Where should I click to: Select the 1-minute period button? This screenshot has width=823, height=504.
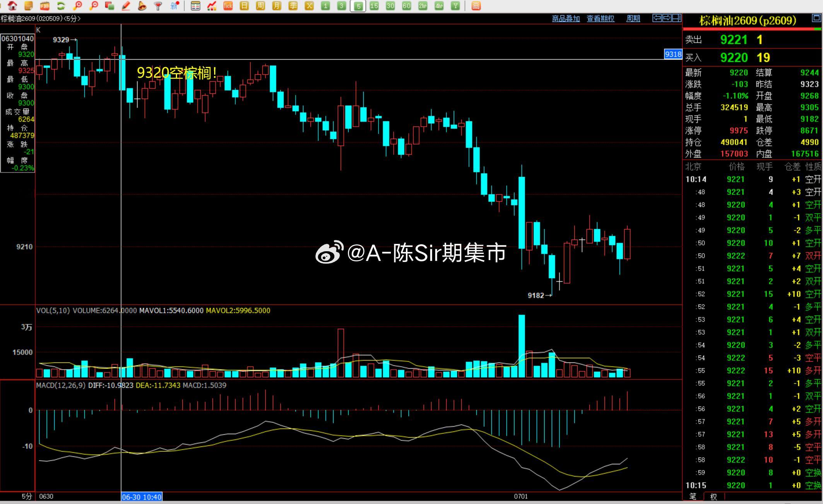(325, 6)
